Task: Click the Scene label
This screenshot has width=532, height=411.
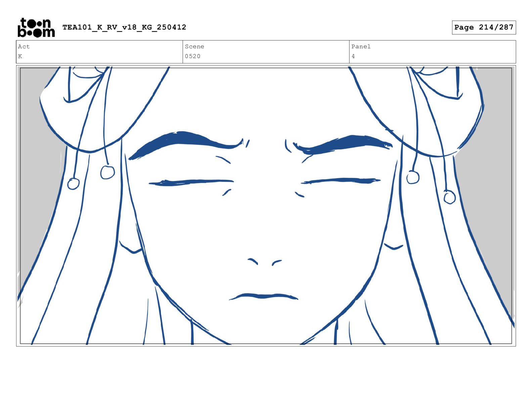Action: pyautogui.click(x=194, y=46)
